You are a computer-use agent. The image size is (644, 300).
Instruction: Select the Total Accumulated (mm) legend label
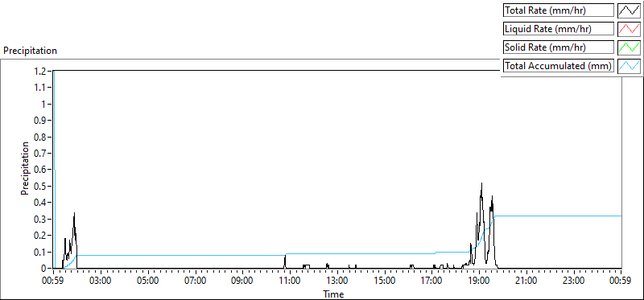pos(559,66)
